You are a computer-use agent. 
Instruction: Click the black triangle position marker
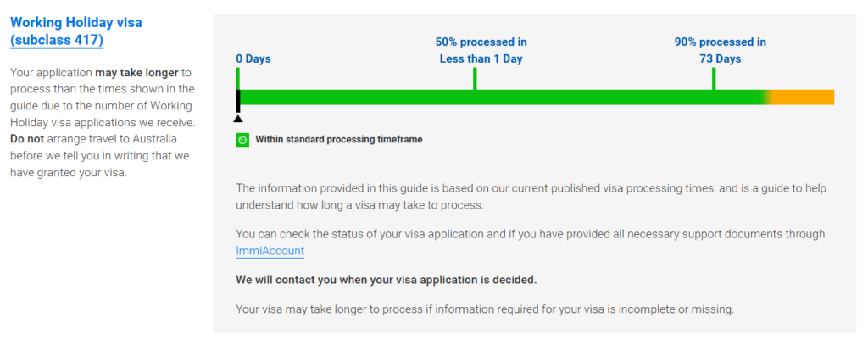click(237, 118)
